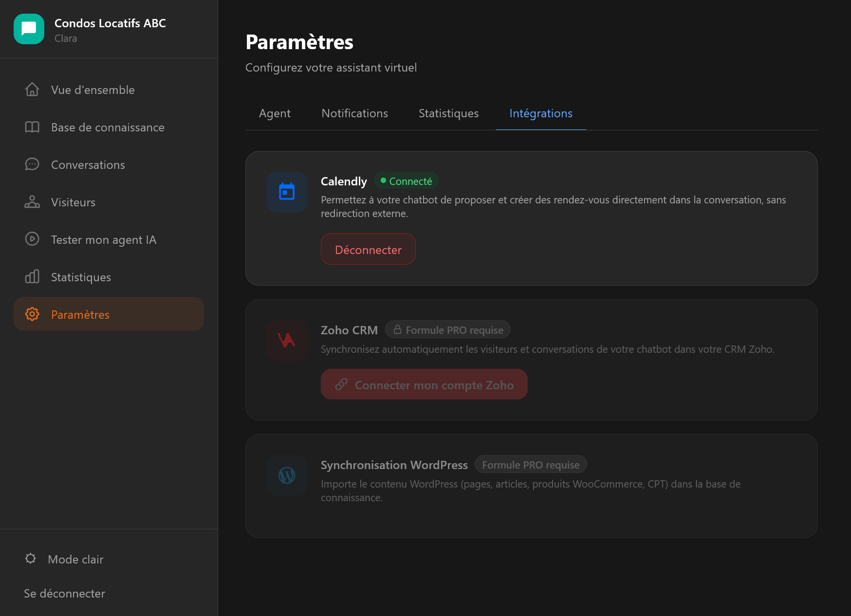The image size is (851, 616).
Task: Click the Condos Locatifs ABC name
Action: pos(110,23)
